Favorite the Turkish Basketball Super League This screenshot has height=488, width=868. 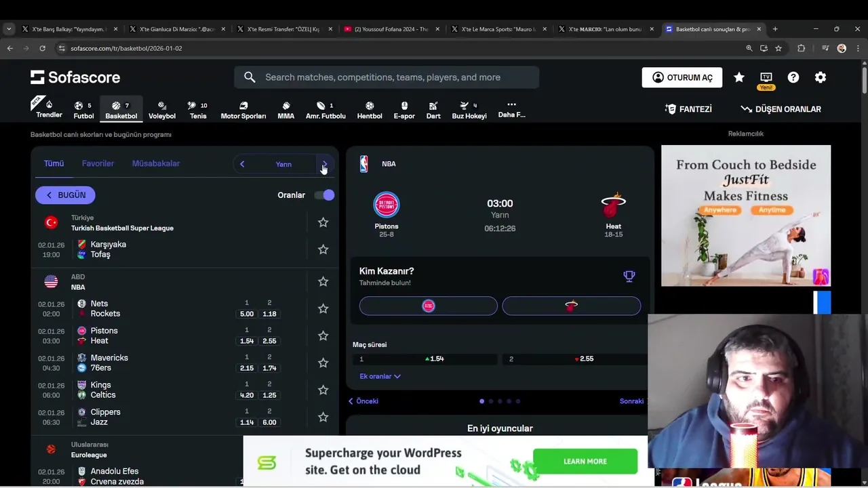pos(323,222)
